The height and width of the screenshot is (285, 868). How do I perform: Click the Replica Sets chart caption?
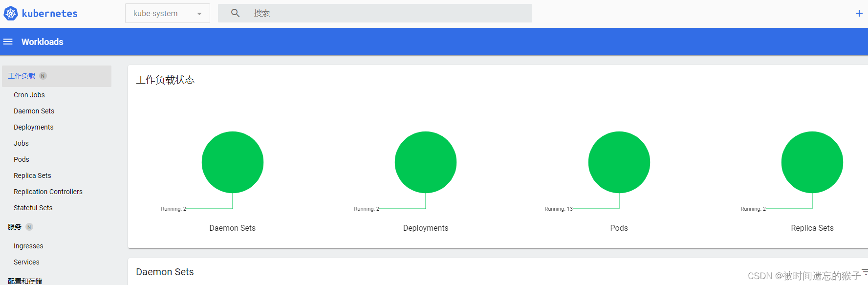(x=812, y=228)
